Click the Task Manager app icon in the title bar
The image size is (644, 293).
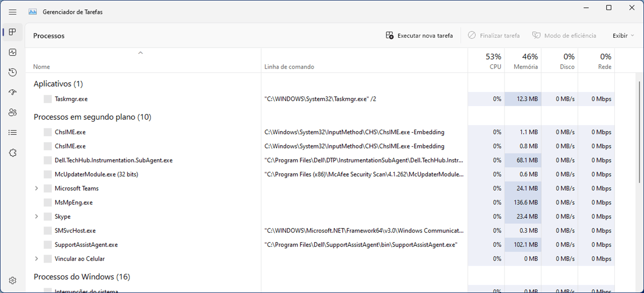click(x=32, y=12)
